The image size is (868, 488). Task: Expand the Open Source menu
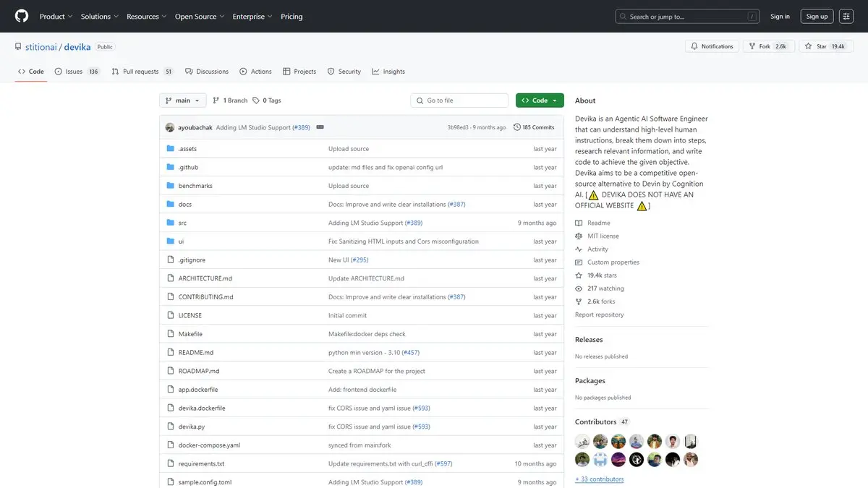point(200,16)
